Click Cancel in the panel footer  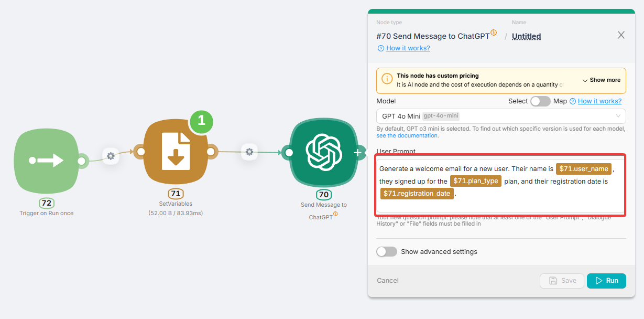pyautogui.click(x=388, y=281)
